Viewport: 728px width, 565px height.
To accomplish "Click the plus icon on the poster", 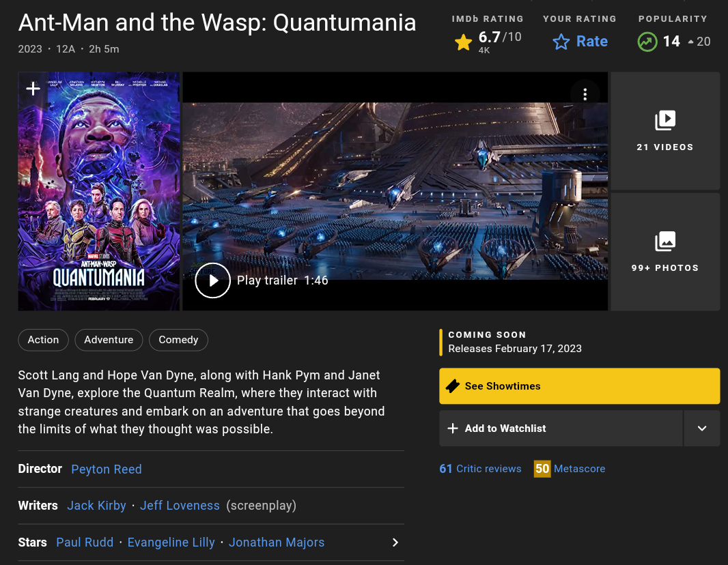I will point(33,89).
